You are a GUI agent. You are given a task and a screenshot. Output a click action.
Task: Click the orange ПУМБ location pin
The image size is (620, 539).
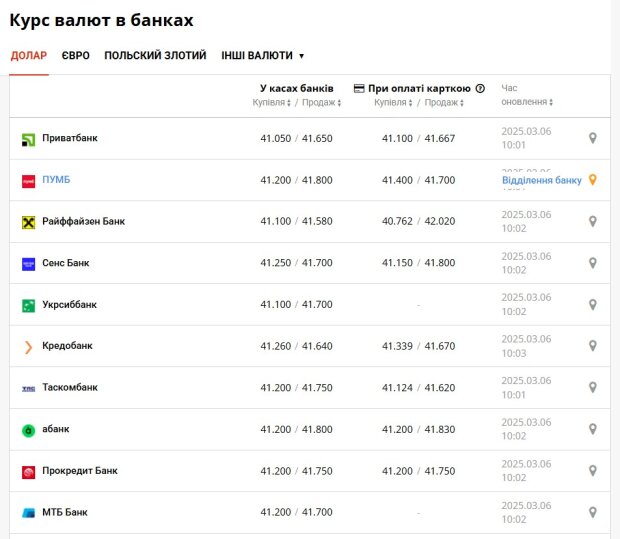click(x=592, y=180)
